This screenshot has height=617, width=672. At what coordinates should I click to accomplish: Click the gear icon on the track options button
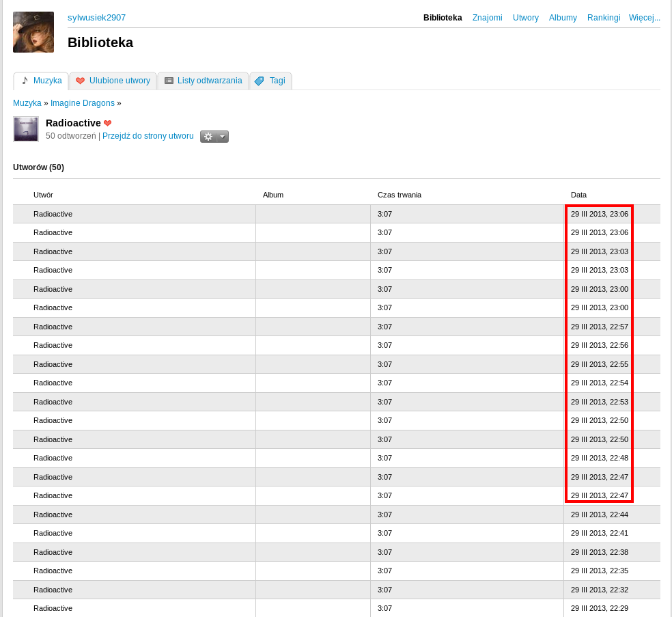tap(208, 137)
